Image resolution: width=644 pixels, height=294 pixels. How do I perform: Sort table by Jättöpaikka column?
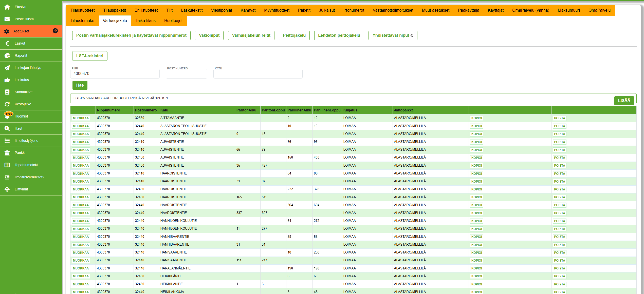(x=404, y=110)
